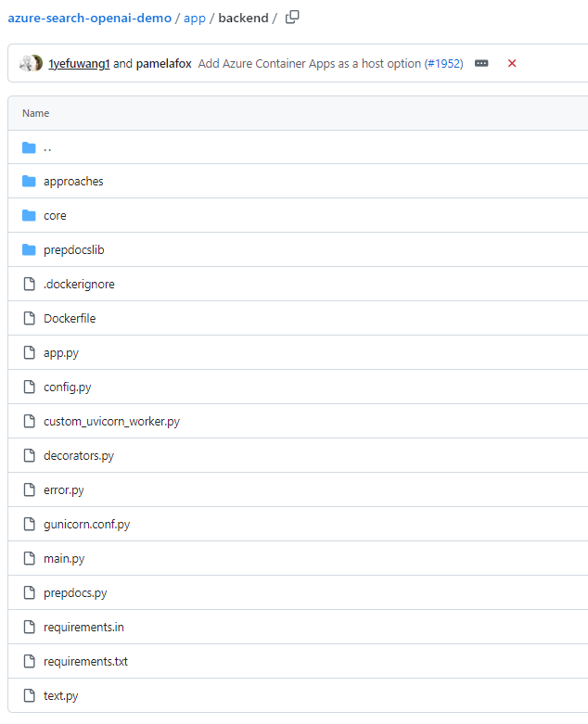Click the error.py file icon
This screenshot has height=724, width=588.
coord(29,489)
